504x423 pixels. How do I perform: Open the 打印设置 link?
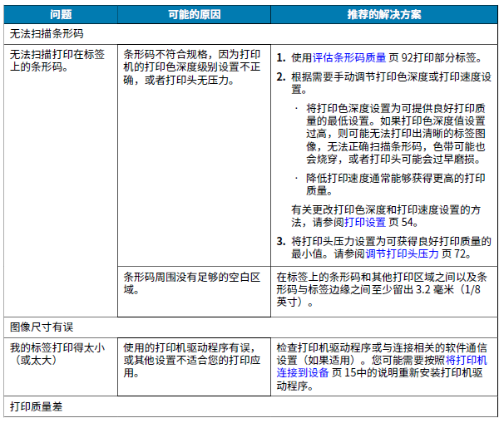[x=365, y=222]
